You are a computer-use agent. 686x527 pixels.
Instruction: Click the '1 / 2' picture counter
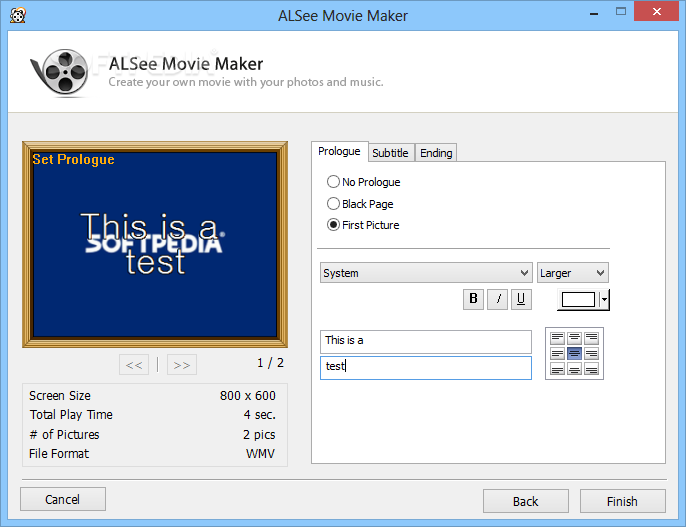pos(270,363)
